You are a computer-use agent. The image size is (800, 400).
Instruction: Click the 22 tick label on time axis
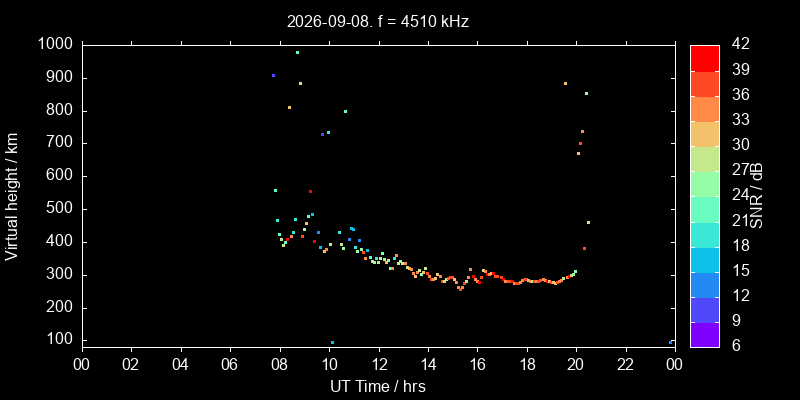[626, 364]
